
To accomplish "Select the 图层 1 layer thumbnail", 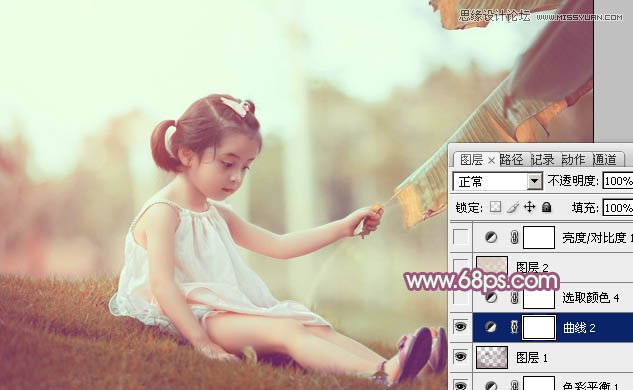I will tap(492, 357).
